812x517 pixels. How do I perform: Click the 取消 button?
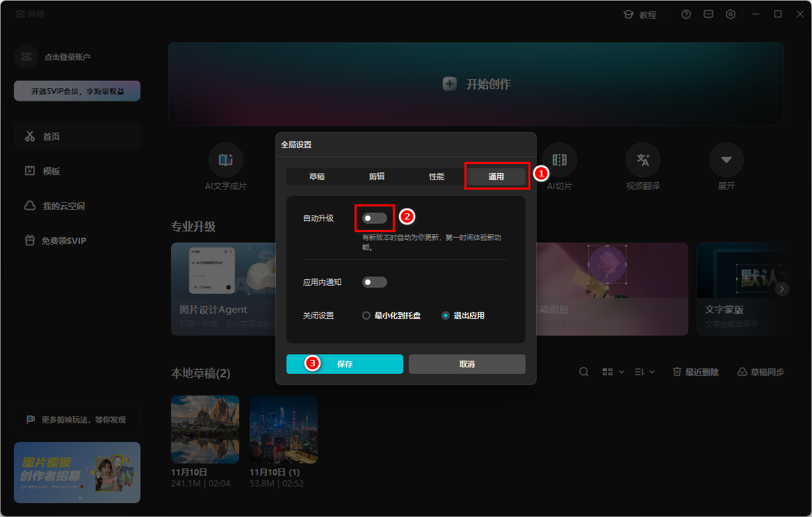click(x=466, y=364)
